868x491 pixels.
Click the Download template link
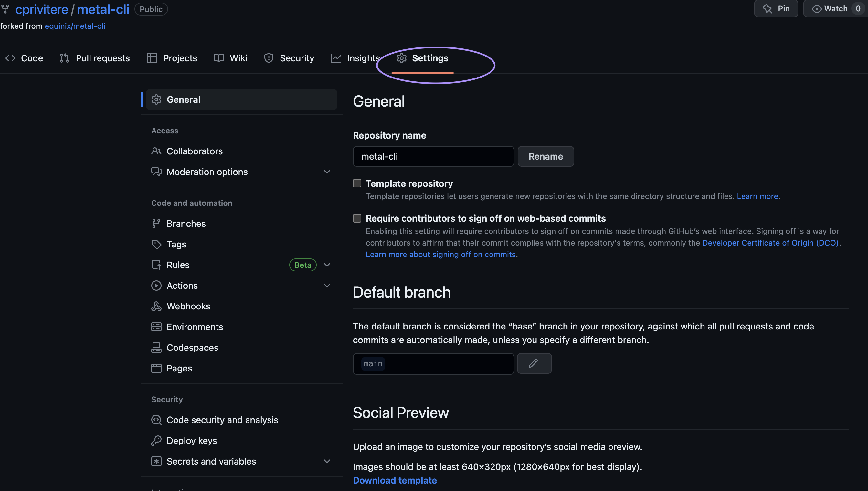(x=395, y=480)
